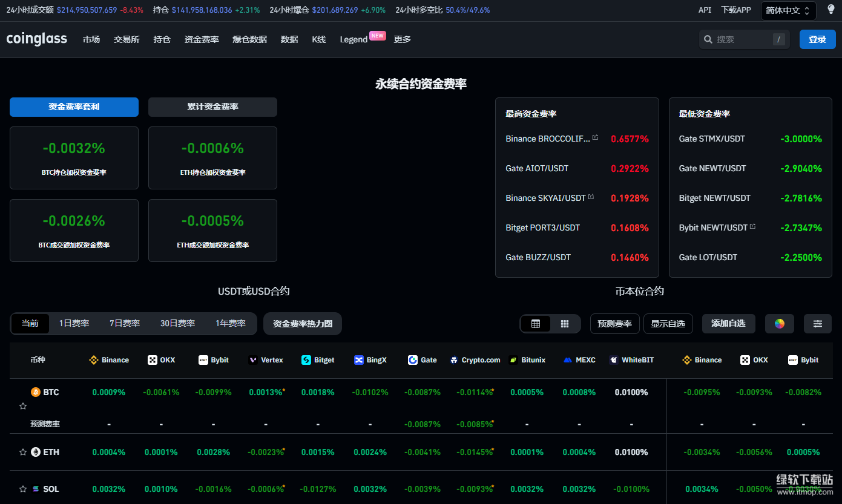Click the SOL coin icon

pyautogui.click(x=36, y=489)
